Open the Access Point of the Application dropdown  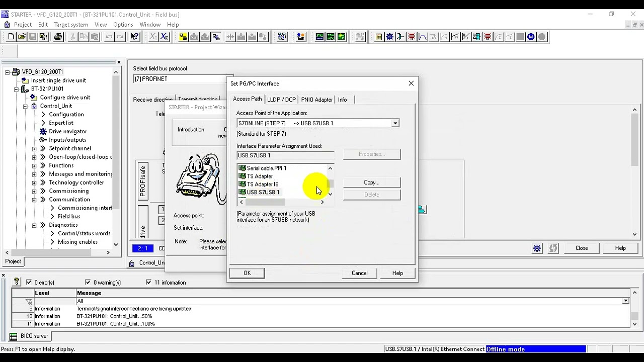(x=395, y=123)
